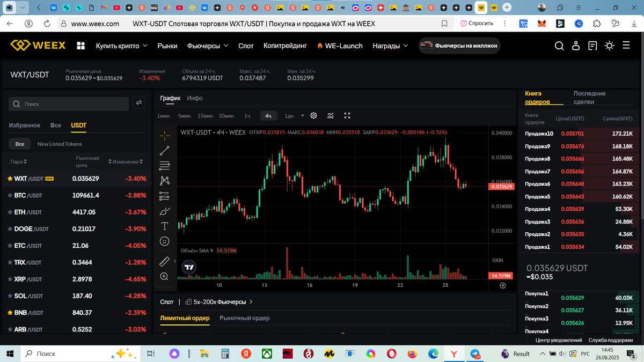The image size is (644, 362).
Task: Open Служба поддержки link
Action: point(611,340)
